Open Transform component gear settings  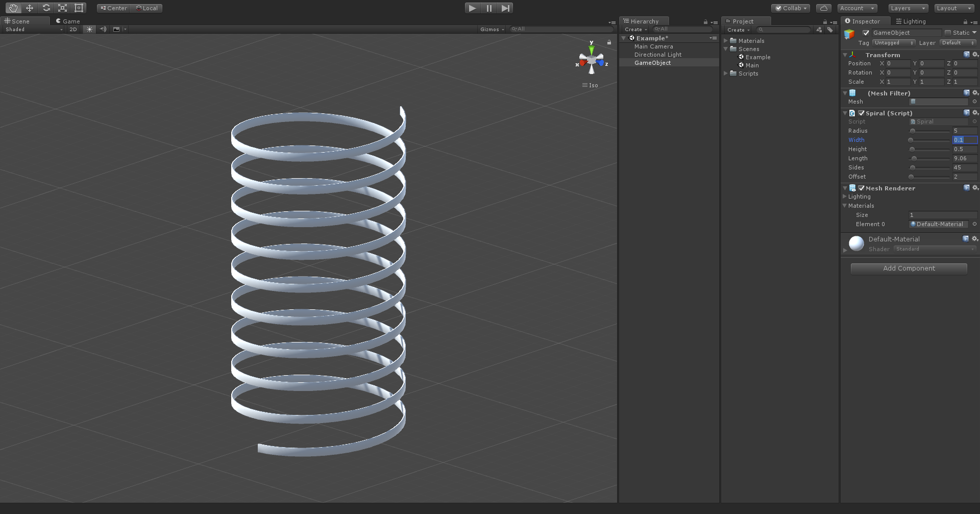tap(975, 55)
